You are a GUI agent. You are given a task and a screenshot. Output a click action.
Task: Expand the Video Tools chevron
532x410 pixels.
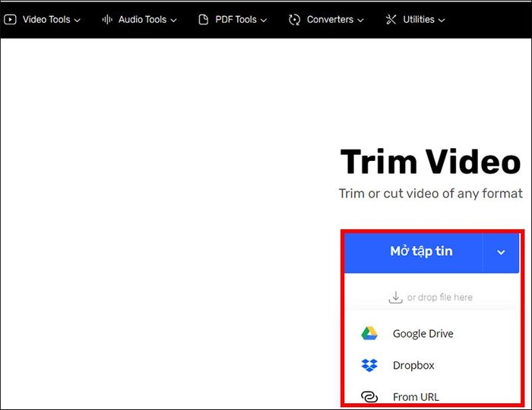[78, 20]
